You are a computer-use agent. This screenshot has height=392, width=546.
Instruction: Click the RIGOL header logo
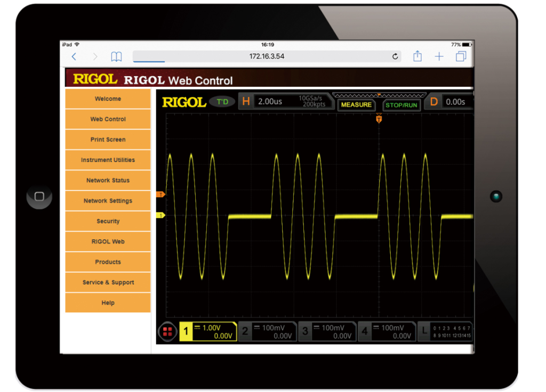(x=95, y=79)
